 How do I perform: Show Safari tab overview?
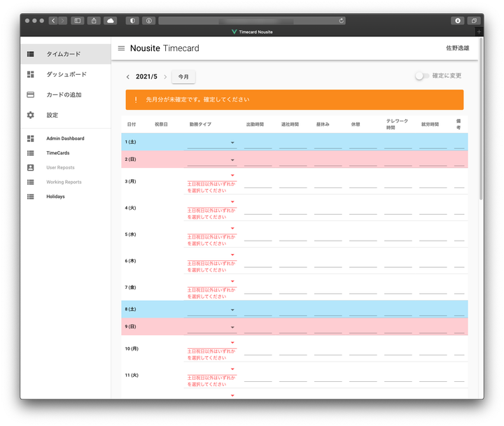(x=474, y=20)
